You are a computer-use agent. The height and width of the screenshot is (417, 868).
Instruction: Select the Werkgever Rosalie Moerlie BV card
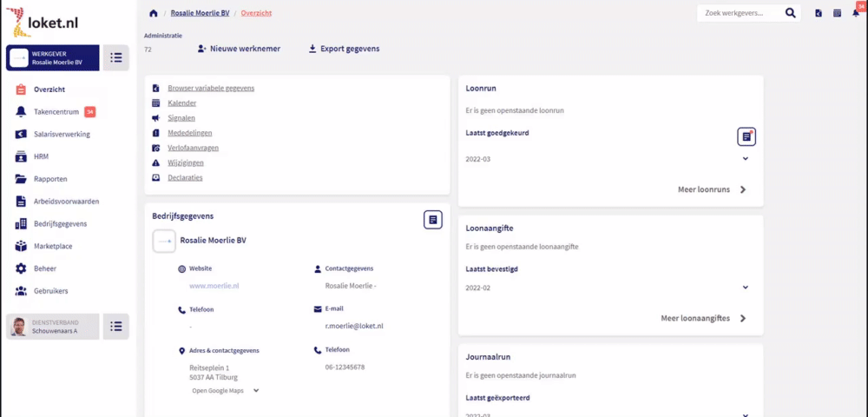pos(53,57)
